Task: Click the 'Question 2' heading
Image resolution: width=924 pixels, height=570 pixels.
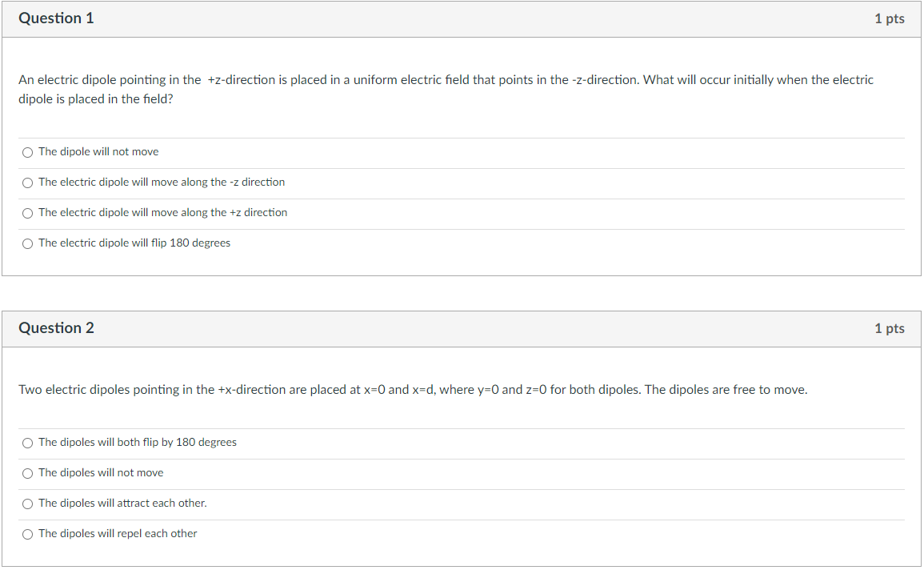Action: (x=56, y=327)
